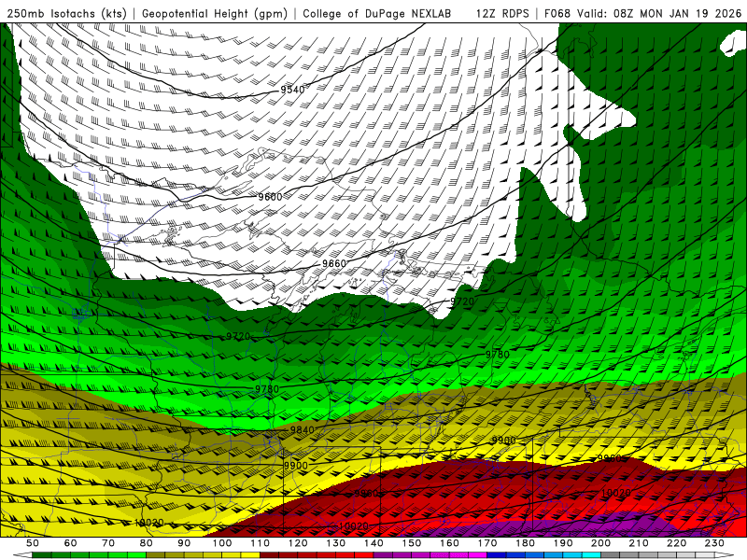Click the 9840 height contour label
This screenshot has width=747, height=560.
[x=302, y=430]
